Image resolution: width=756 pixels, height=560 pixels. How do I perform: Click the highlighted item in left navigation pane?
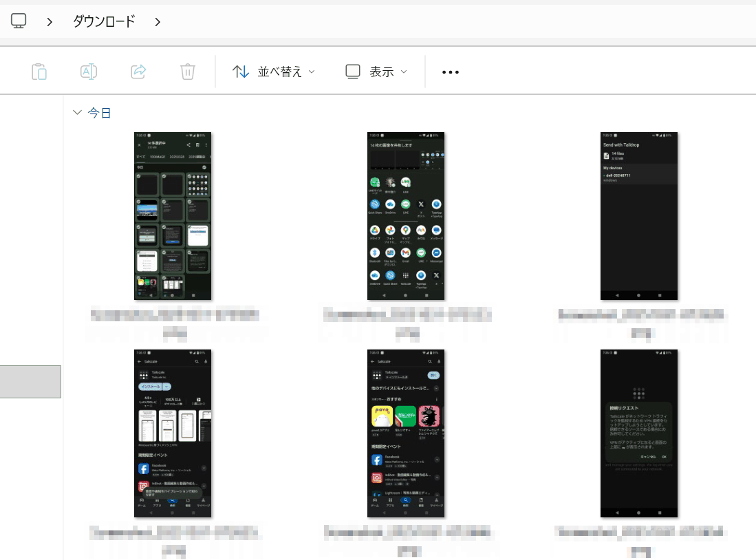30,382
